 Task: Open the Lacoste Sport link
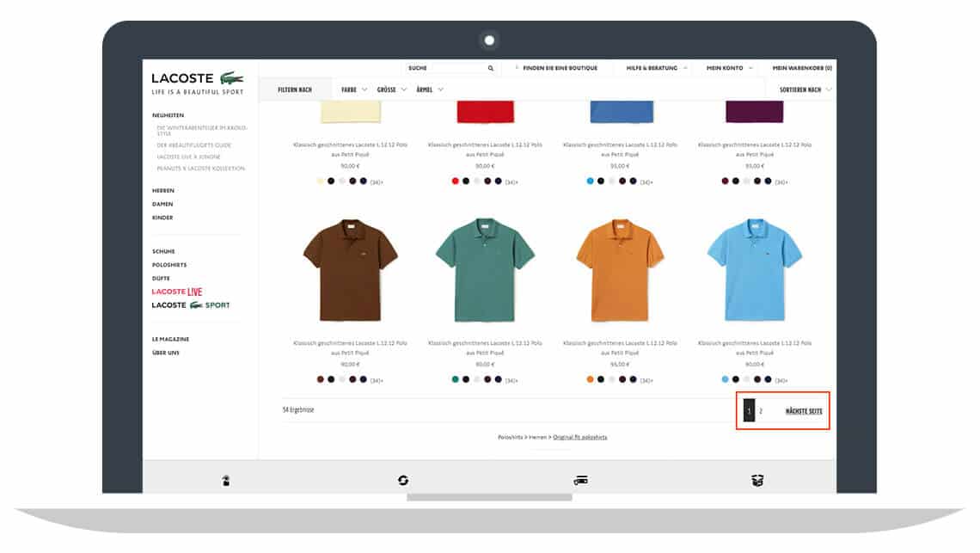[x=191, y=305]
